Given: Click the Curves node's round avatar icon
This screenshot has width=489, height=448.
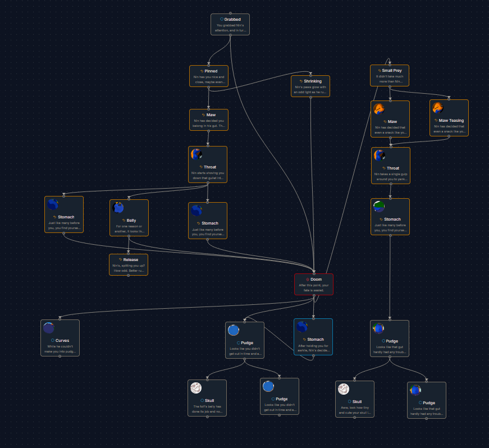Looking at the screenshot, I should tap(49, 328).
